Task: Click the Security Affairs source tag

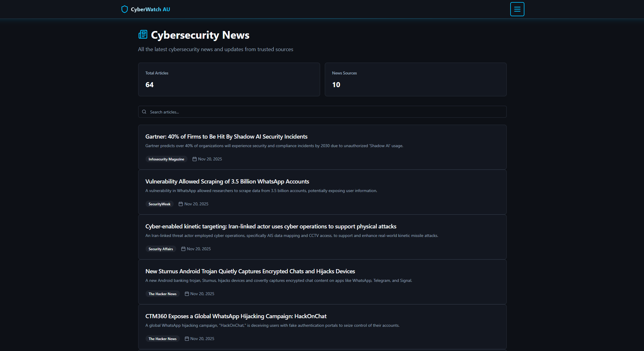Action: 161,249
